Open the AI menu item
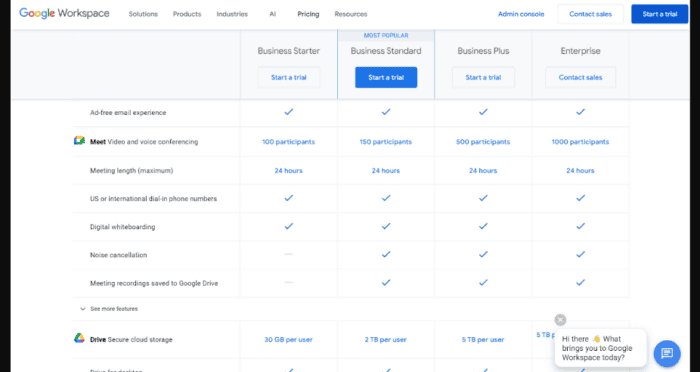 pyautogui.click(x=273, y=14)
